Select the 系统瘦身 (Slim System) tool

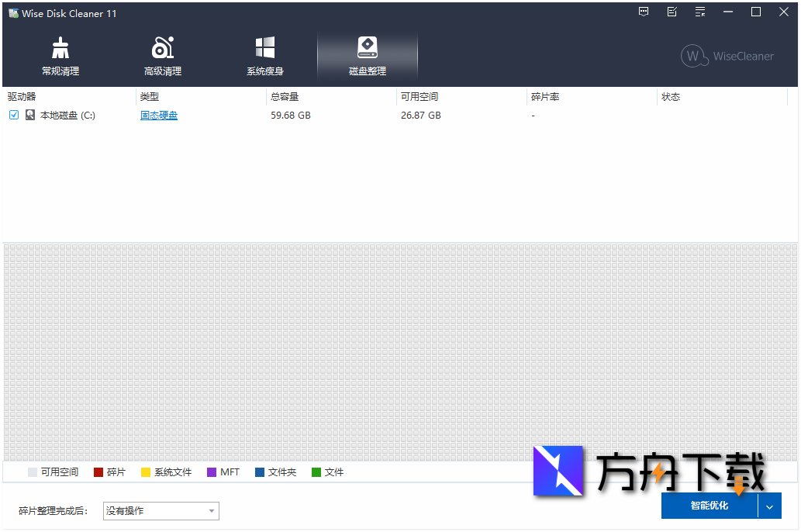coord(264,54)
